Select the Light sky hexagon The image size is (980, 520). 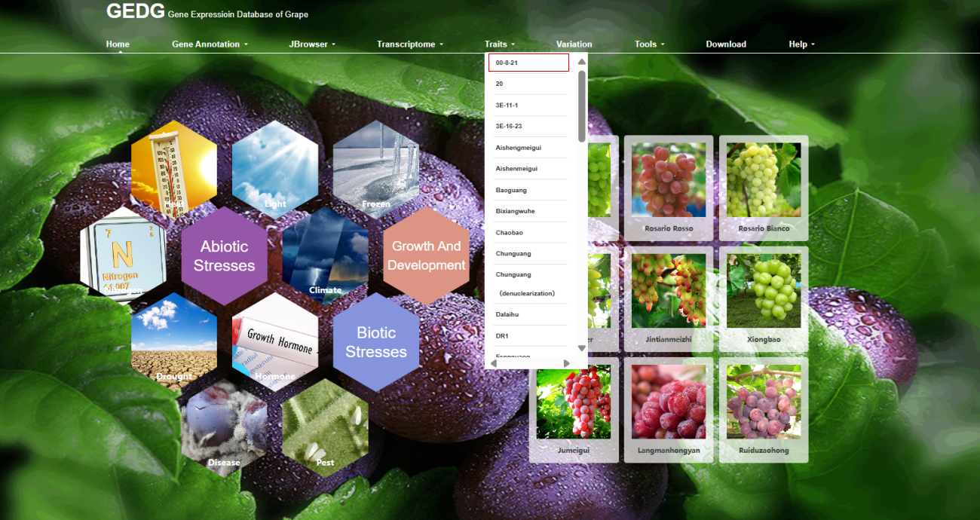(275, 169)
